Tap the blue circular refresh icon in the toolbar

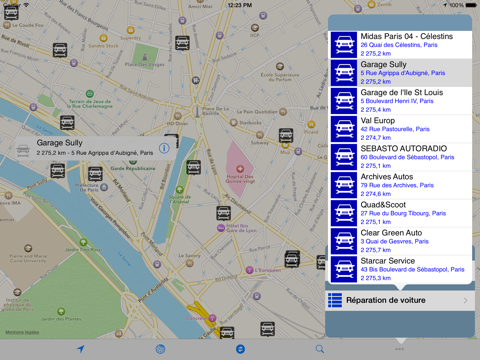(x=240, y=349)
